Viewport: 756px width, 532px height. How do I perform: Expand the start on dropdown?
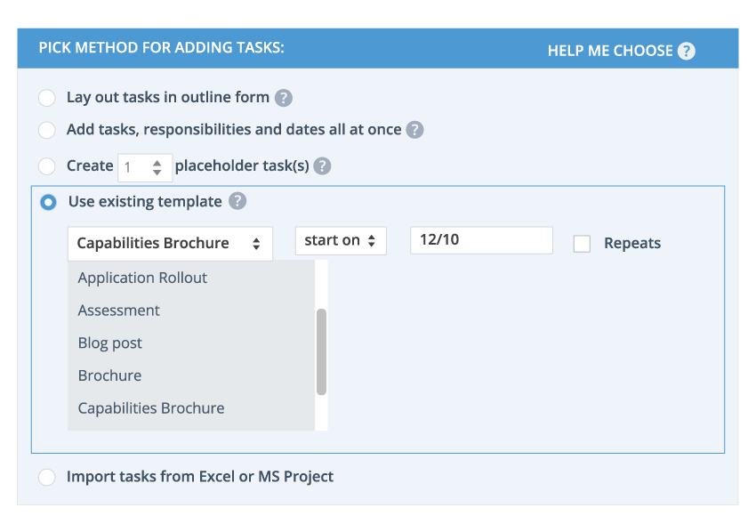pos(341,241)
